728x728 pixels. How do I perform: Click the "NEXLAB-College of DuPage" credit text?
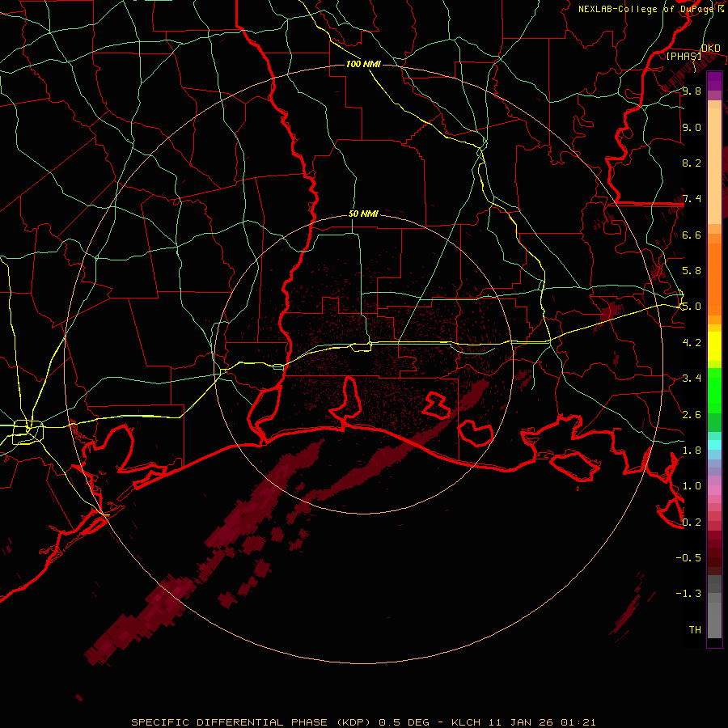point(645,9)
